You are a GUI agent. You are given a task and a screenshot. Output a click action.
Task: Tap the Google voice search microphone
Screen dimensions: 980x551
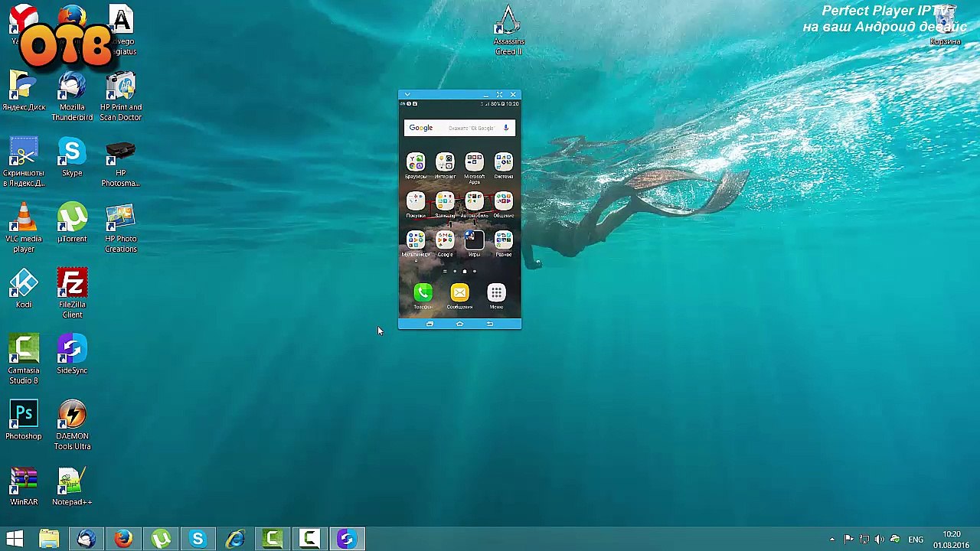click(505, 128)
